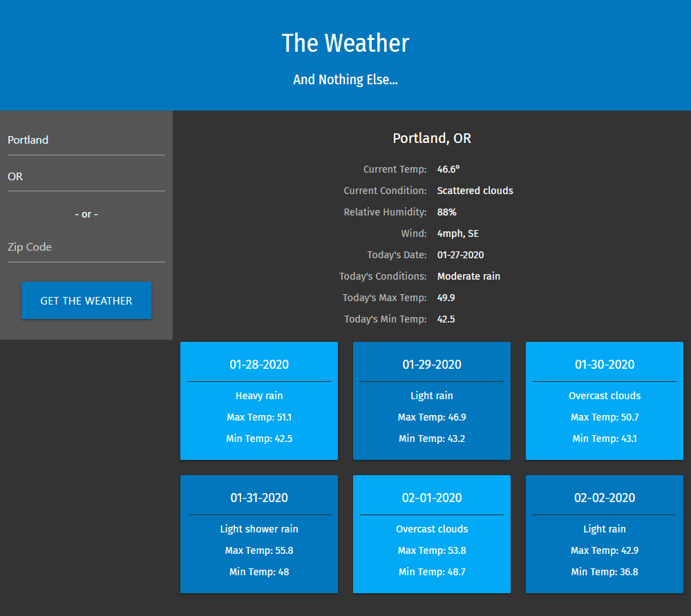The image size is (691, 616).
Task: Click the city input field containing Portland
Action: pyautogui.click(x=86, y=140)
